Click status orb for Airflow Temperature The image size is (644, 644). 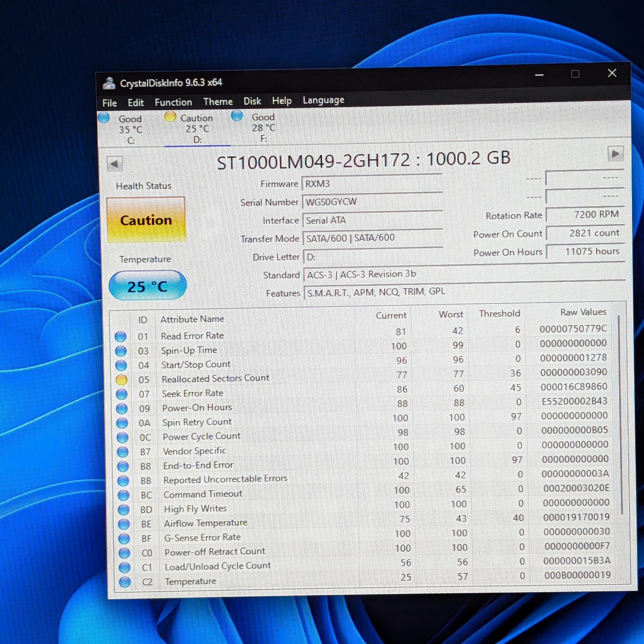124,524
